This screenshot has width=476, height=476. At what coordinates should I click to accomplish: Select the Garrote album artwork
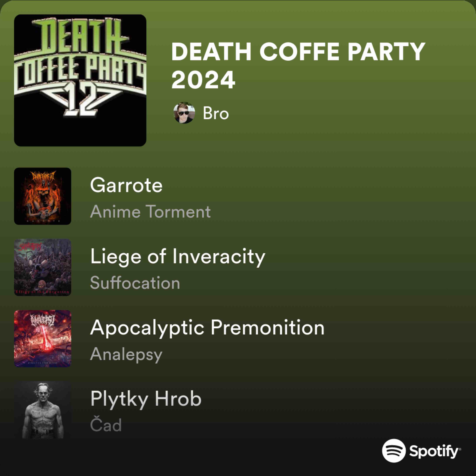43,196
